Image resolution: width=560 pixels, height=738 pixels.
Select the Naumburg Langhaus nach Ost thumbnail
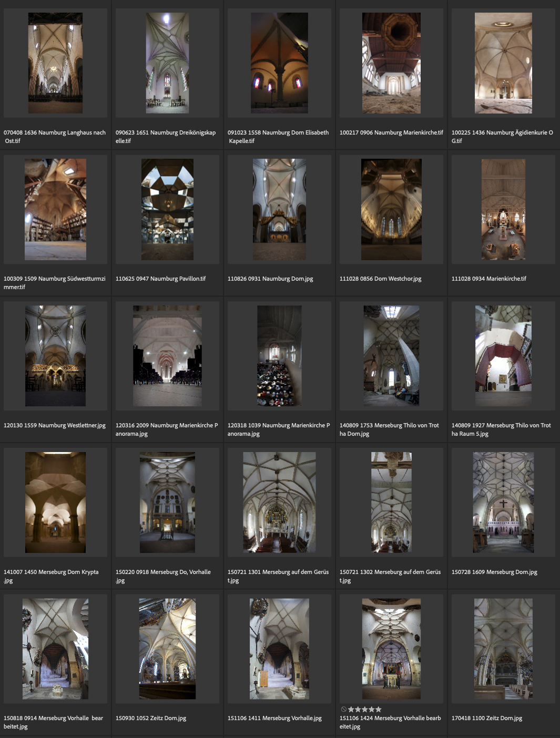point(55,63)
